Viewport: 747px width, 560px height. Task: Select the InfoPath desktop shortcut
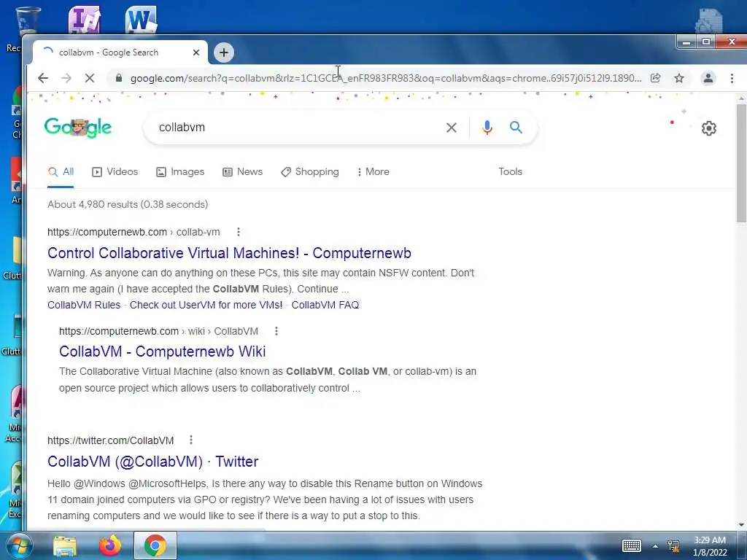85,20
